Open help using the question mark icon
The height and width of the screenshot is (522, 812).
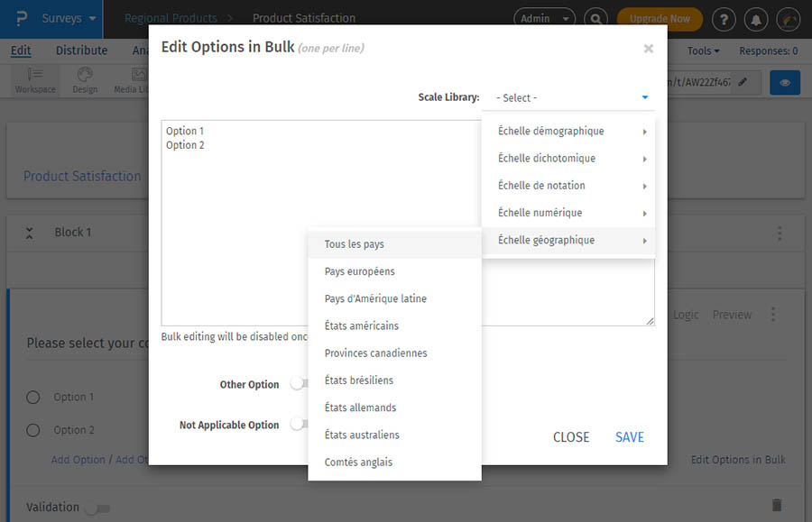pos(724,18)
